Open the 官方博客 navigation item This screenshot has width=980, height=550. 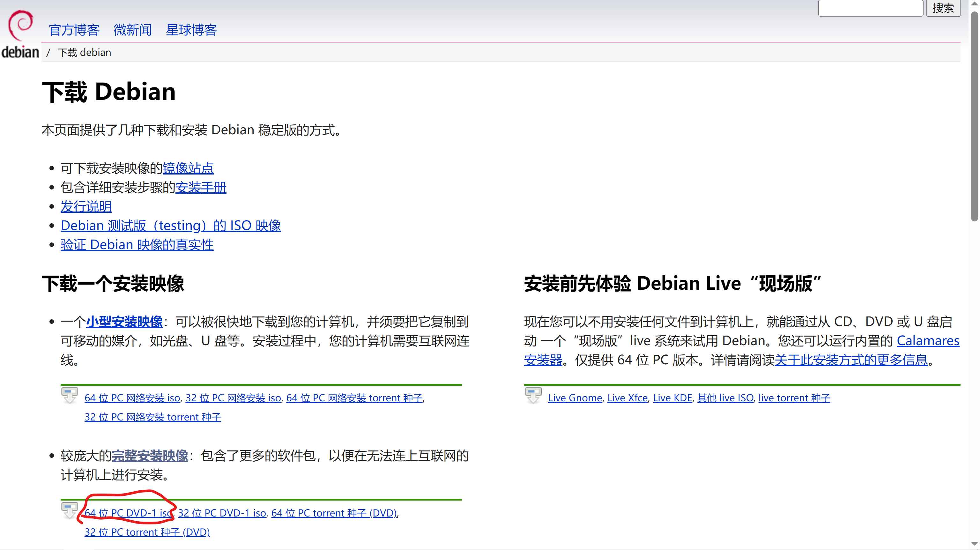click(74, 30)
